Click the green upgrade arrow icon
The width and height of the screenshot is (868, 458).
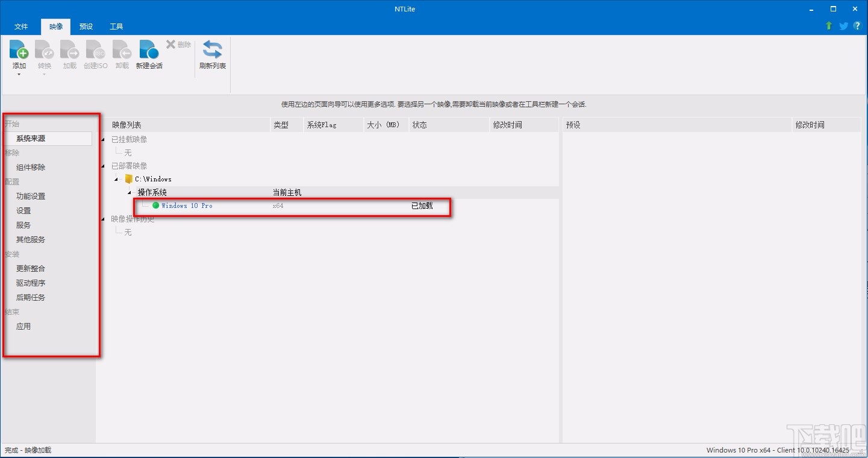coord(828,26)
